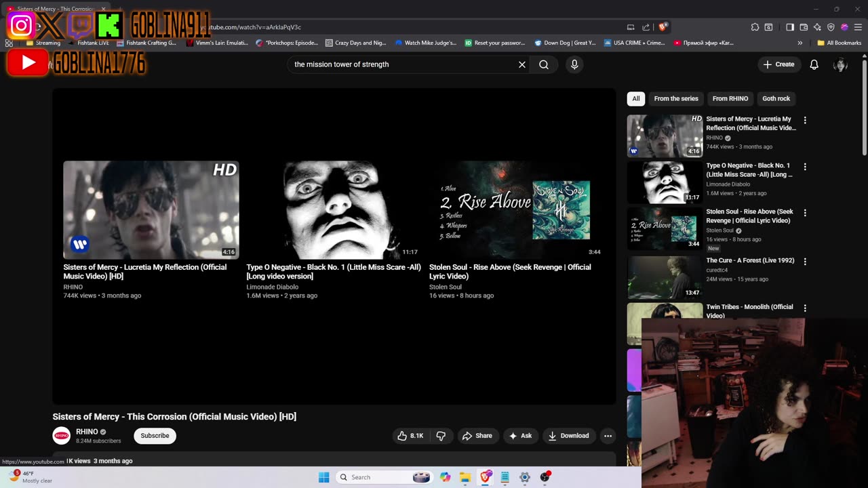Open Brave Shields lion icon

point(663,27)
